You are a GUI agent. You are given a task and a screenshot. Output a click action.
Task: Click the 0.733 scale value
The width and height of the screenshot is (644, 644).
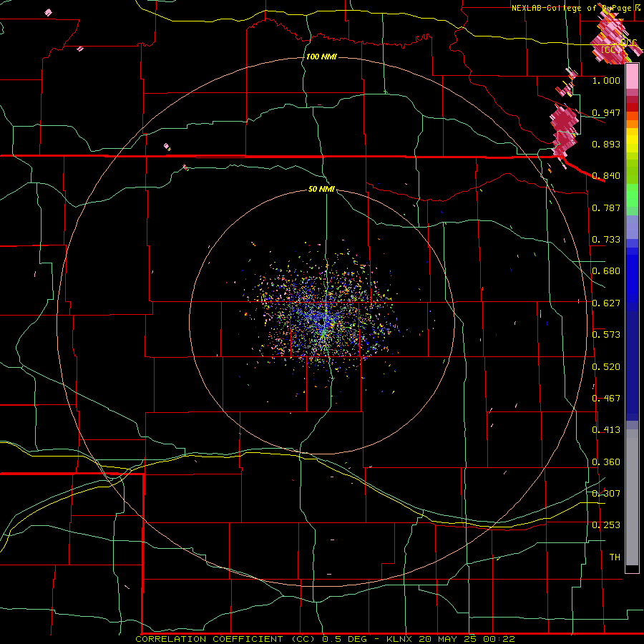(x=606, y=240)
